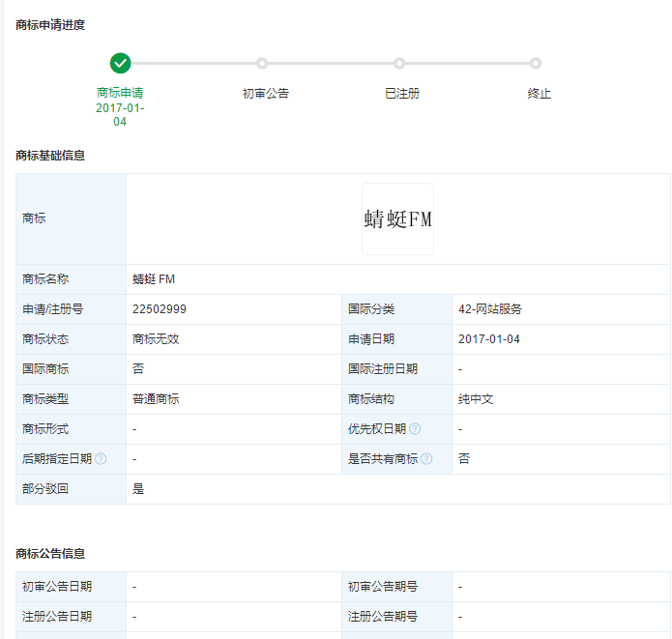672x639 pixels.
Task: Click the 商标类型 label
Action: pyautogui.click(x=45, y=399)
